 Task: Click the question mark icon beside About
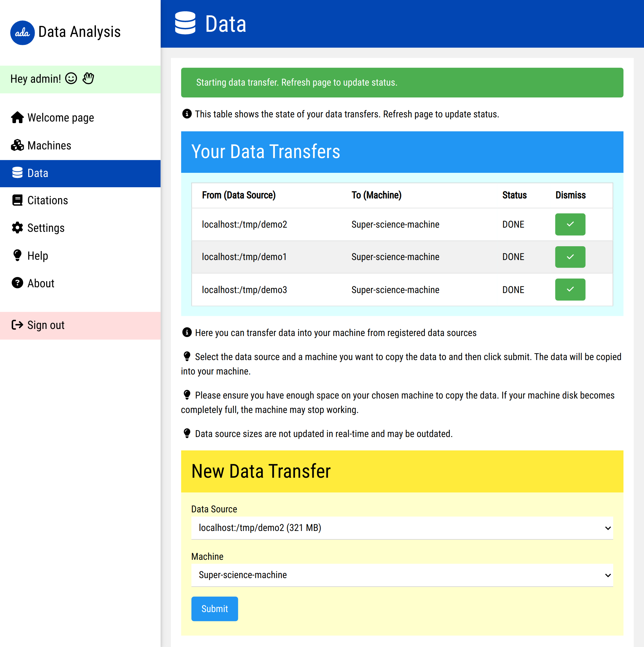(17, 283)
